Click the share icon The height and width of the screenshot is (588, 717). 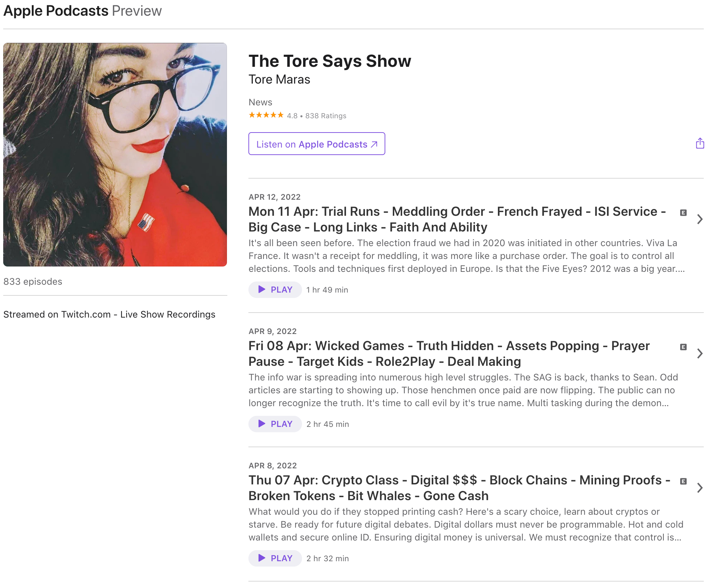tap(700, 144)
